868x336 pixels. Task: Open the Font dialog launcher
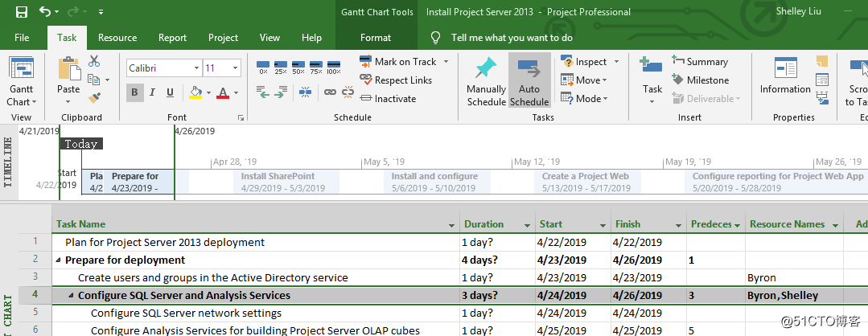[241, 117]
